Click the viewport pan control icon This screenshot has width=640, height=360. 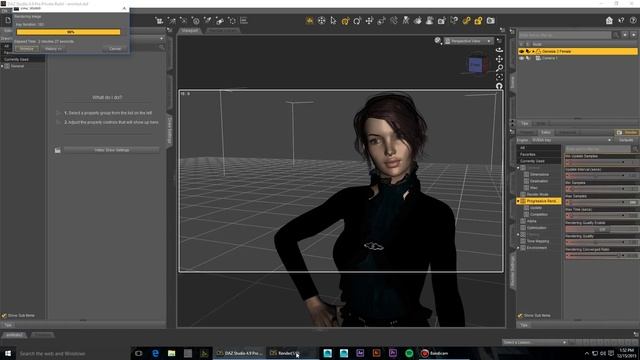tap(499, 59)
